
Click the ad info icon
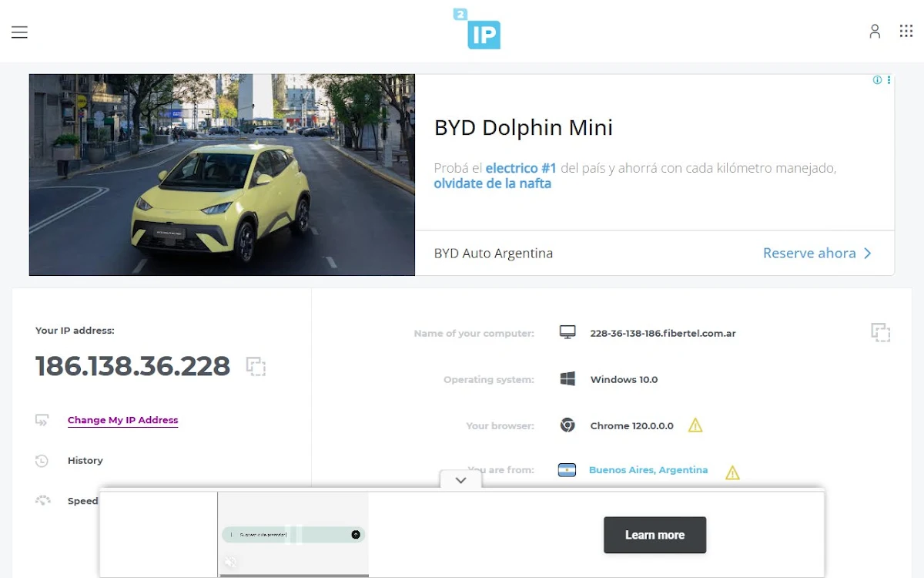[877, 80]
